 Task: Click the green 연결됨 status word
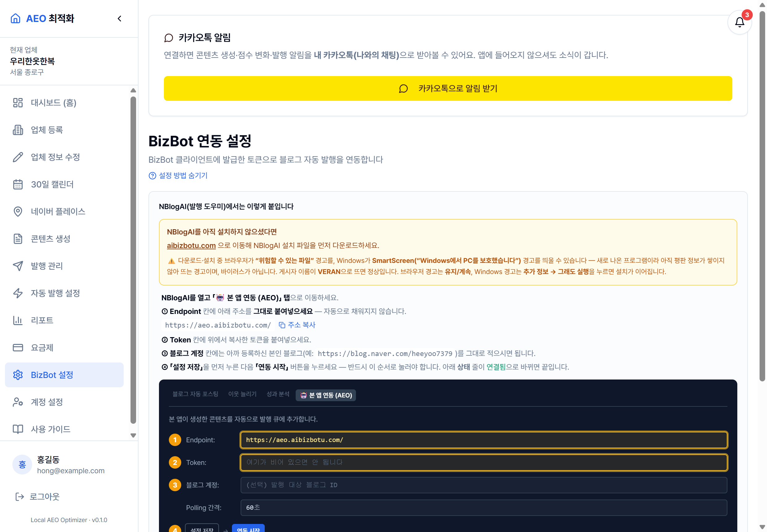tap(496, 367)
